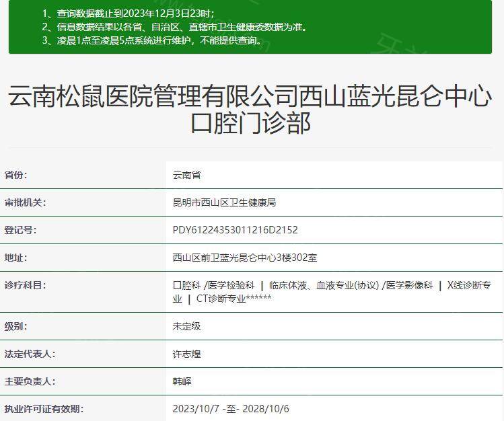Image resolution: width=504 pixels, height=421 pixels.
Task: Select the 主要负责人 label
Action: 30,381
